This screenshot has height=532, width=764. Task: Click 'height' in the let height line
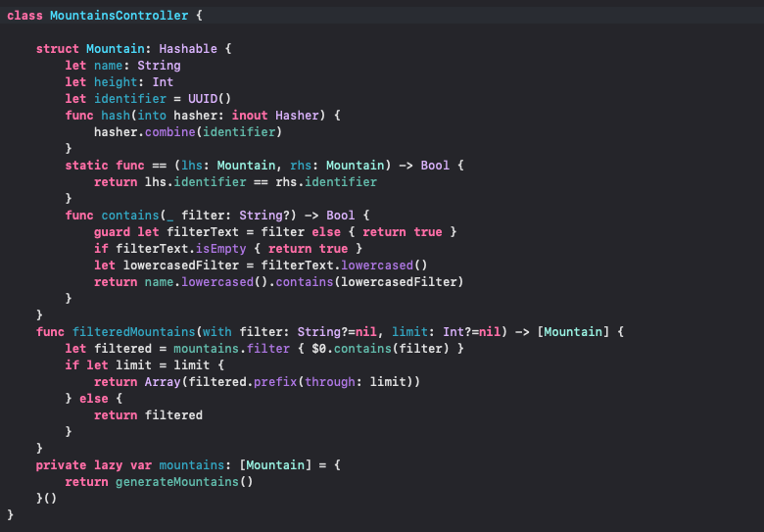click(116, 82)
